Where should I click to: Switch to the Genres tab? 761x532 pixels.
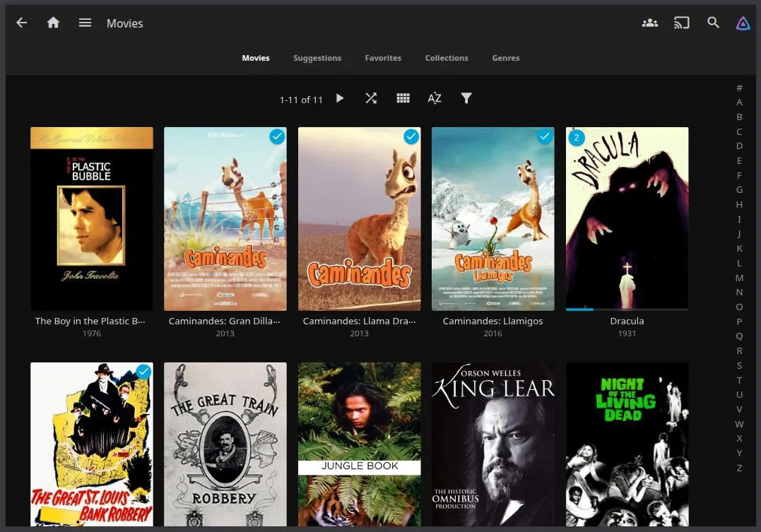tap(506, 58)
